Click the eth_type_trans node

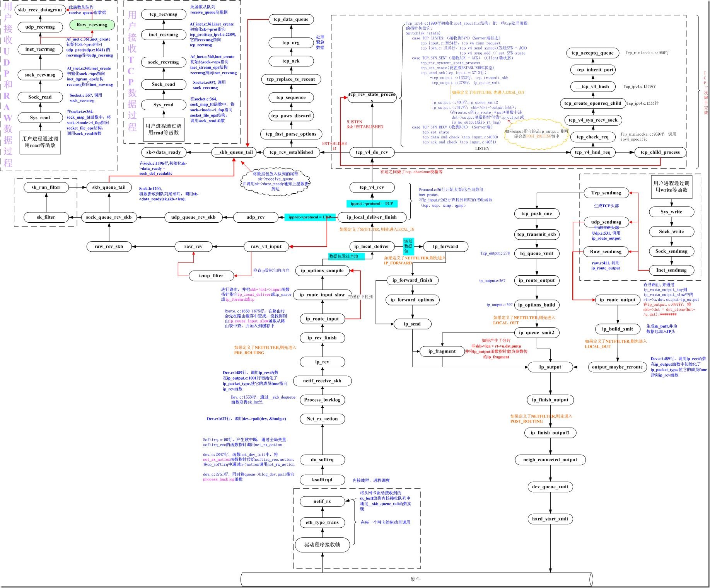pos(322,523)
